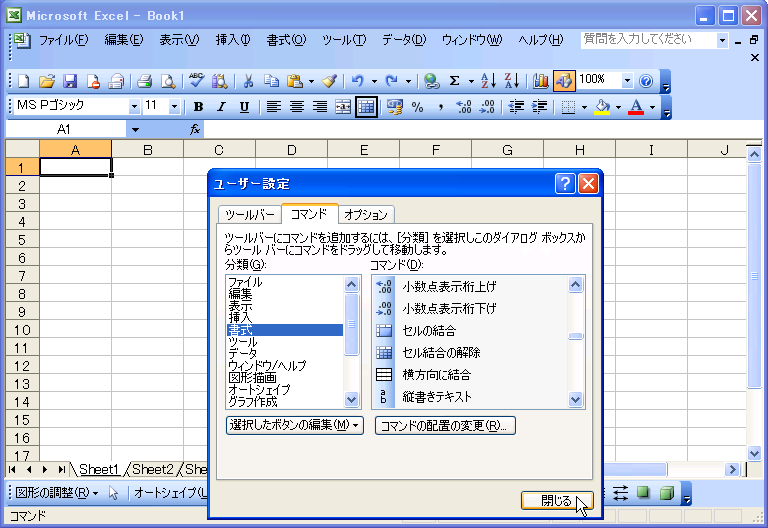768x528 pixels.
Task: Toggle Bold formatting
Action: [198, 107]
